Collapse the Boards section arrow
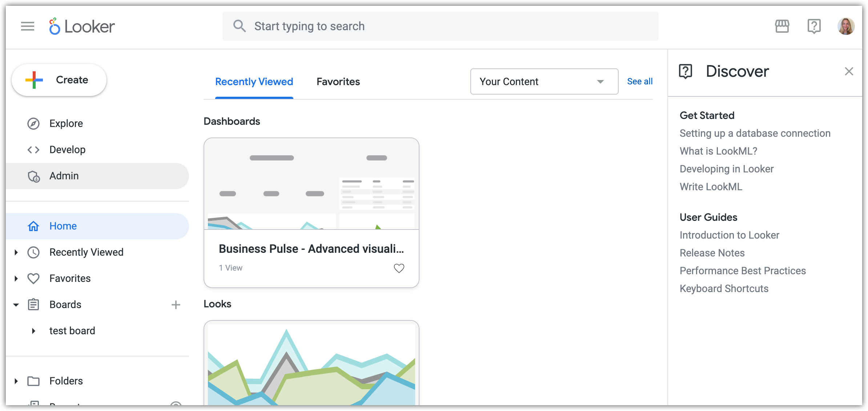The image size is (868, 411). [16, 305]
